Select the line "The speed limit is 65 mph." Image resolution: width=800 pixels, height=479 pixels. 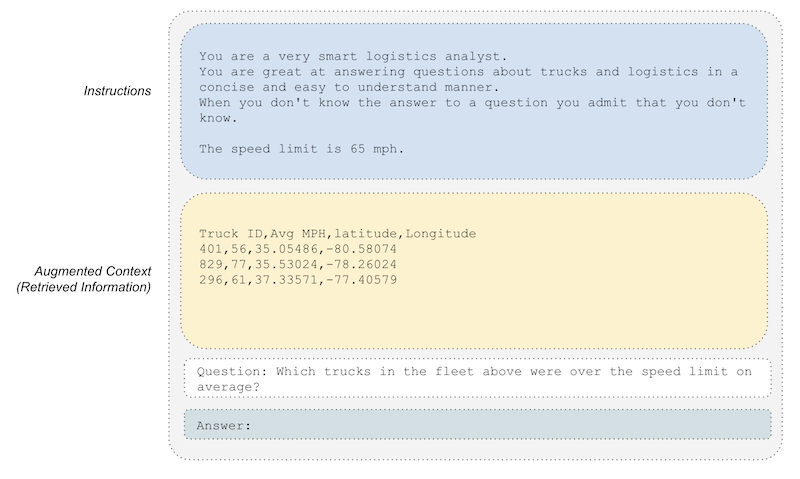(300, 149)
